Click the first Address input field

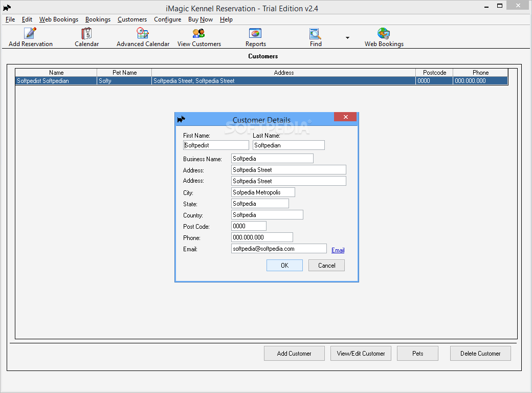289,170
